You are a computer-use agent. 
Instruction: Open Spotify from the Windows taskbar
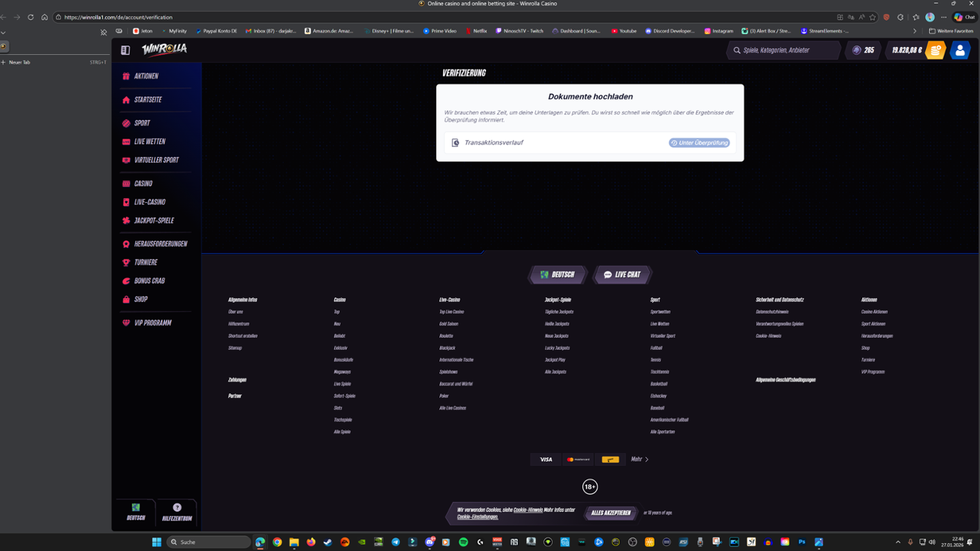click(x=463, y=542)
